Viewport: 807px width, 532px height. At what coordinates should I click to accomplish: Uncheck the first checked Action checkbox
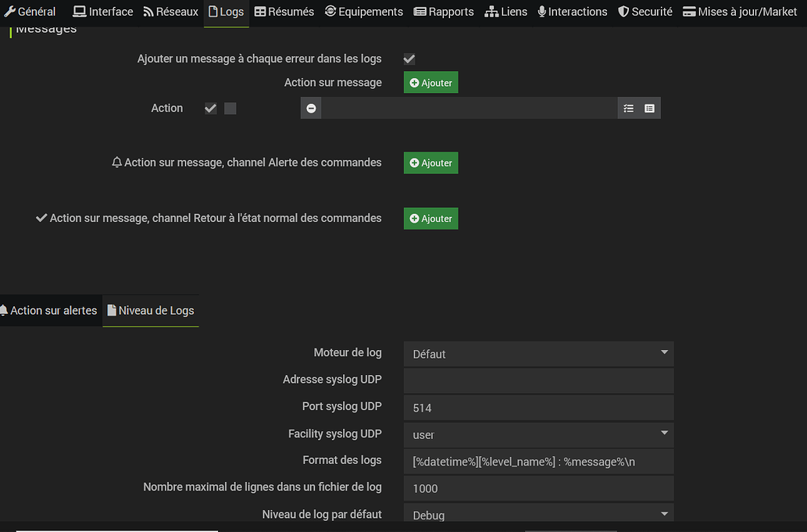tap(210, 109)
